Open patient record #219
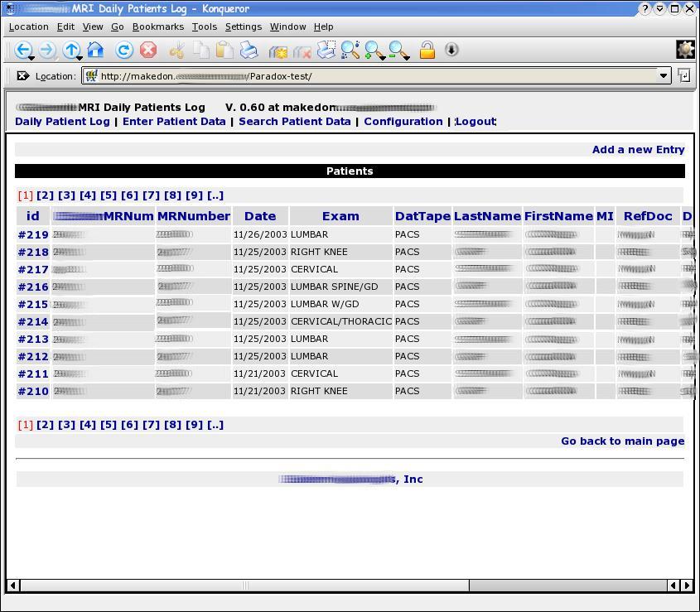This screenshot has width=700, height=612. 33,235
